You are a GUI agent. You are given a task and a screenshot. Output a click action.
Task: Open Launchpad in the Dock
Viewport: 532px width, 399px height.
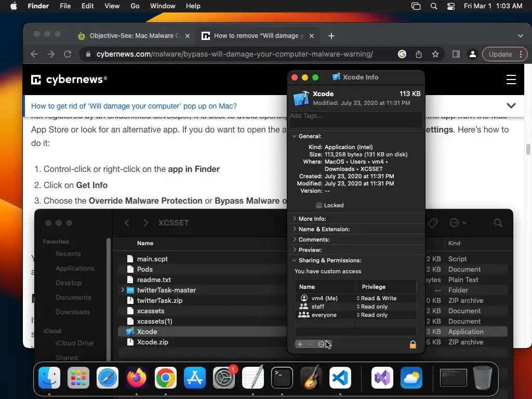pyautogui.click(x=78, y=378)
